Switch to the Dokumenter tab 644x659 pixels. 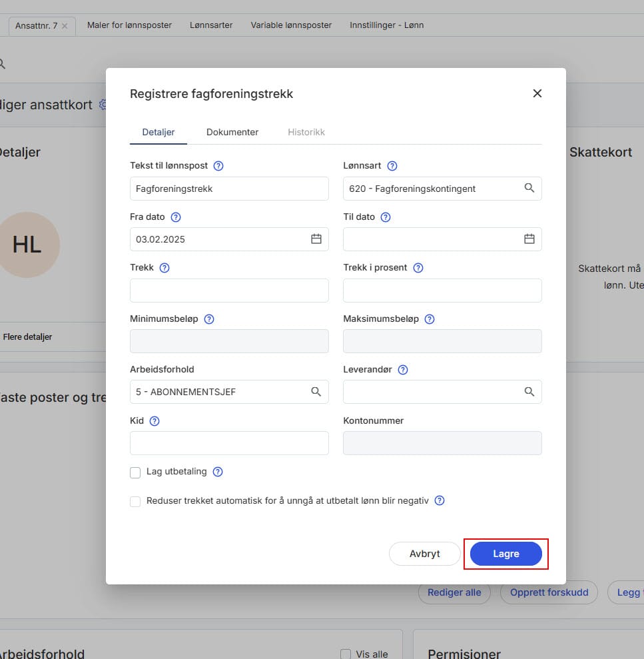(x=232, y=132)
